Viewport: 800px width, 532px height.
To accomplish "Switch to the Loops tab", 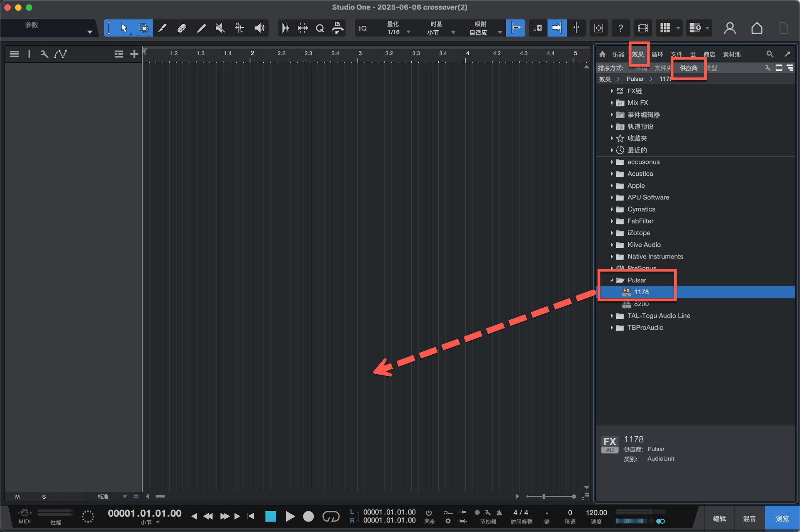I will (657, 55).
